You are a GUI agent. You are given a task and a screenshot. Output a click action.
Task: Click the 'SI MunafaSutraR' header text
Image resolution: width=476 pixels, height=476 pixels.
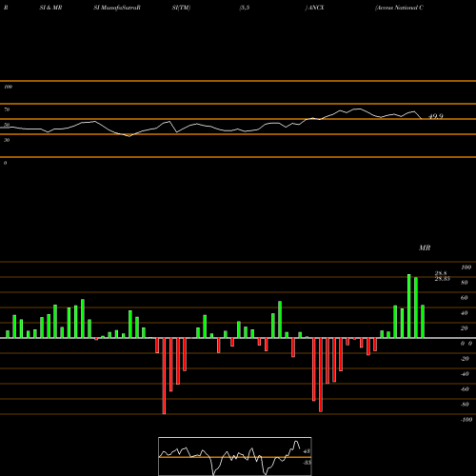pos(117,8)
